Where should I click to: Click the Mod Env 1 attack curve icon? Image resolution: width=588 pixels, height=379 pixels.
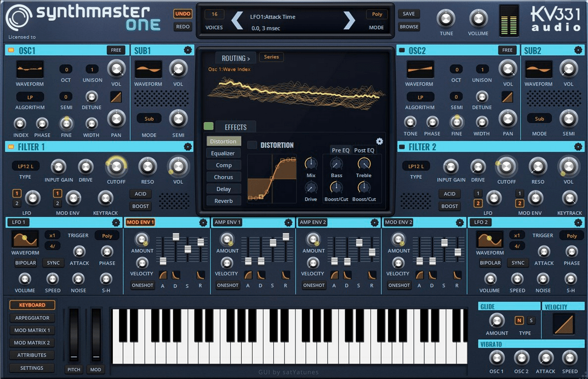(163, 275)
